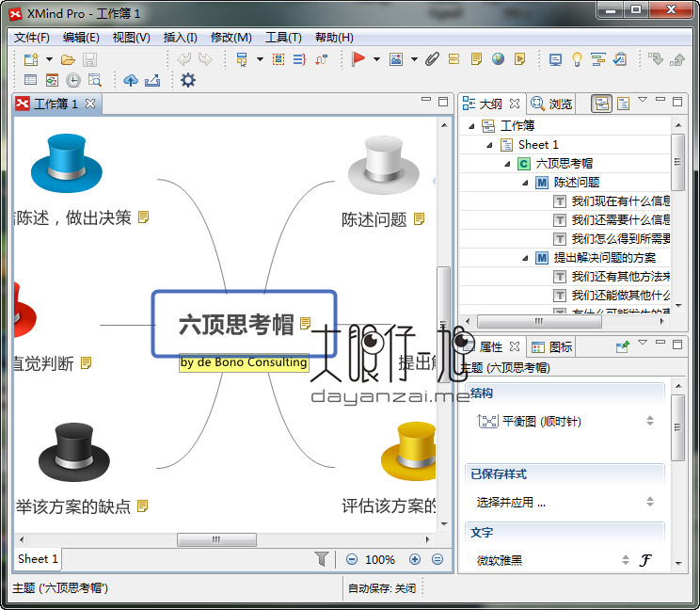The image size is (700, 610).
Task: Open the spreadsheet view icon in the second toolbar row
Action: pos(30,80)
